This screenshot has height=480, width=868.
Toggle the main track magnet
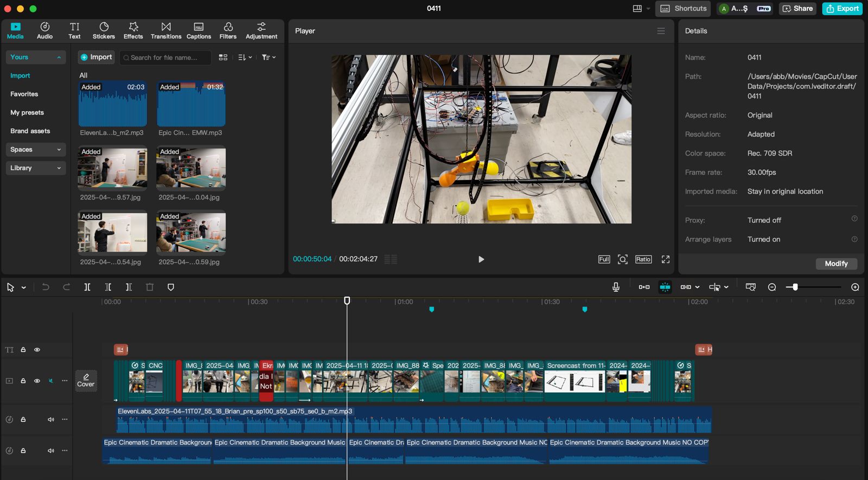coord(644,287)
